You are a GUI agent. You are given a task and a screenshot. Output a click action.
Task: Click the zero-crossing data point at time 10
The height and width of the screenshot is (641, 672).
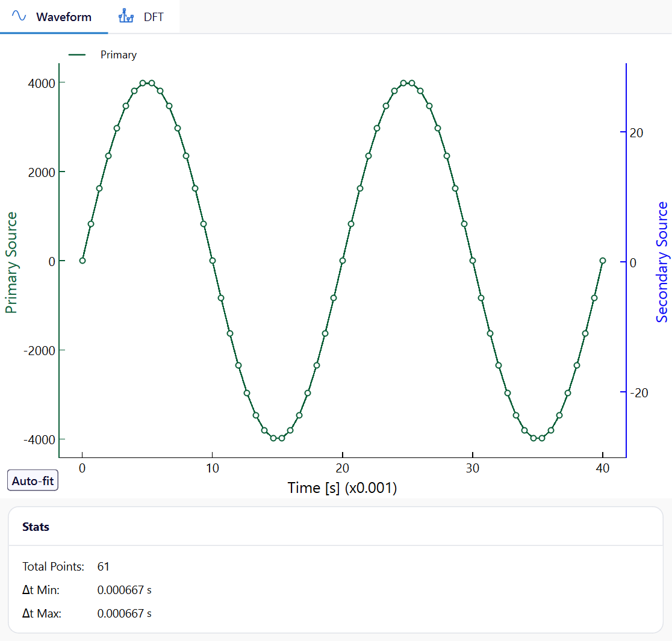click(x=212, y=261)
